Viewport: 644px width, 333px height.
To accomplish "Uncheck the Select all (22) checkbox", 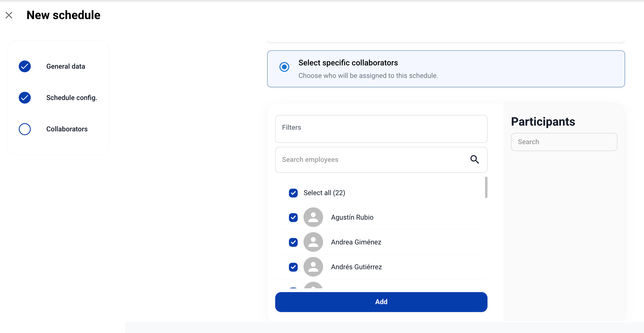I will (293, 193).
